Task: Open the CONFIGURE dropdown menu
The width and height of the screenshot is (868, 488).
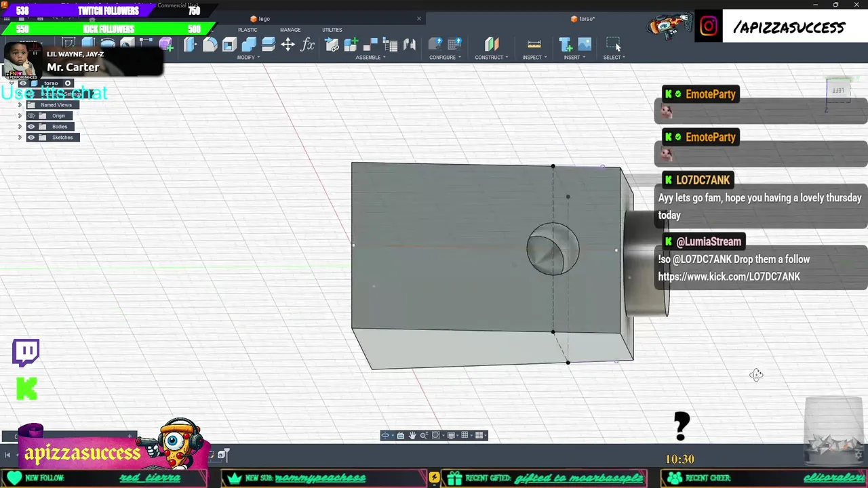Action: click(x=445, y=58)
